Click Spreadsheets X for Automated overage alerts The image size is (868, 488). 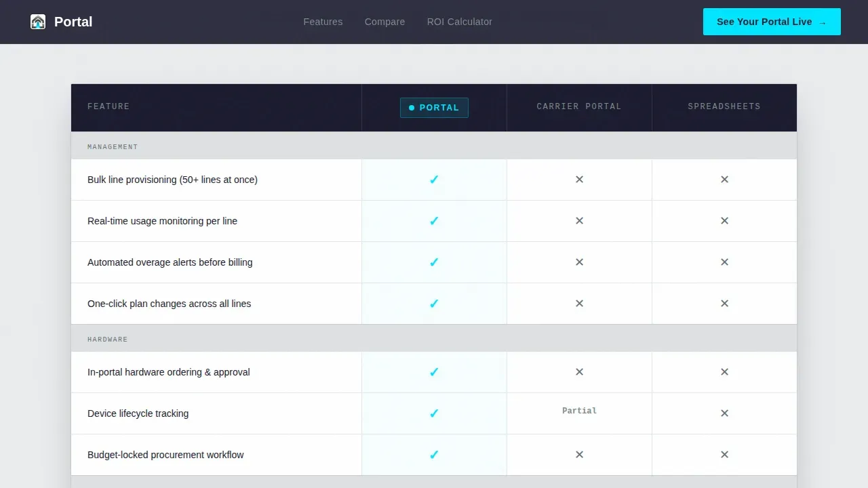[x=724, y=262]
